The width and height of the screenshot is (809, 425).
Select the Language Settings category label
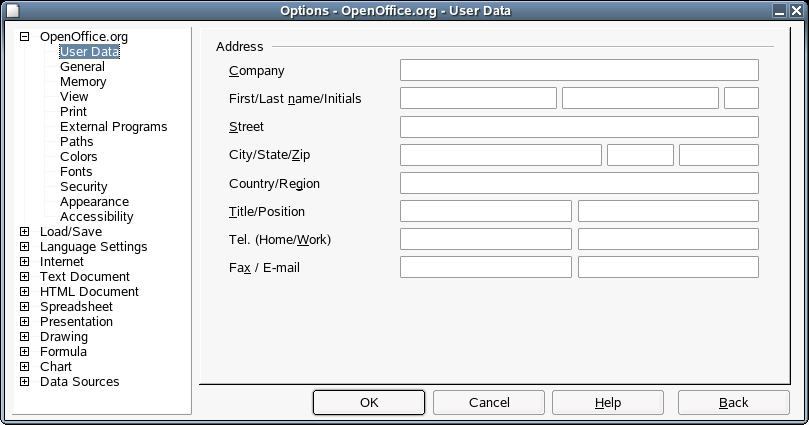(93, 247)
